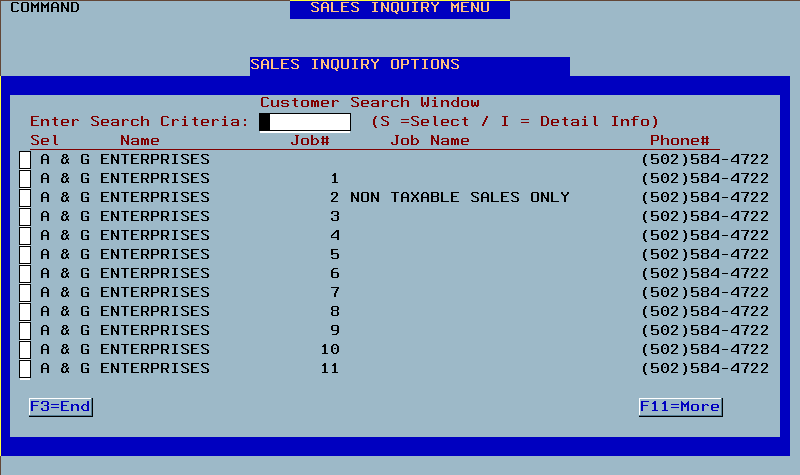Select the Sel box for job 10
This screenshot has width=800, height=475.
[25, 349]
